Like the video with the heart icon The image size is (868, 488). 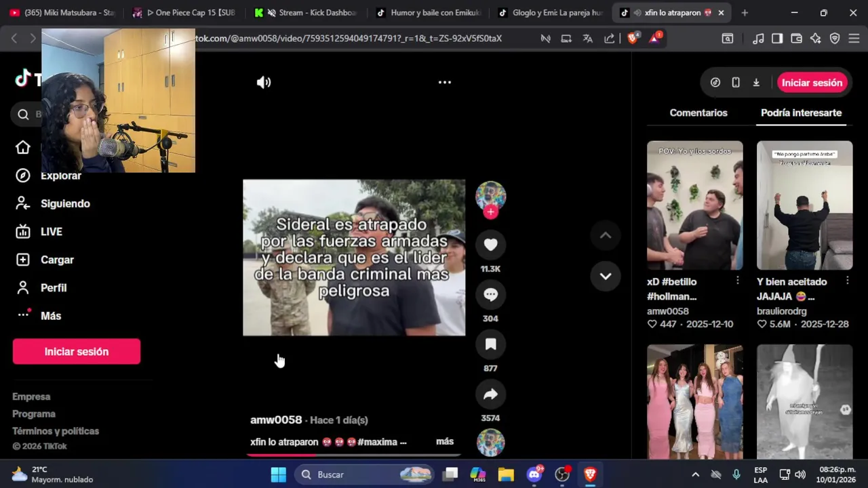click(490, 245)
